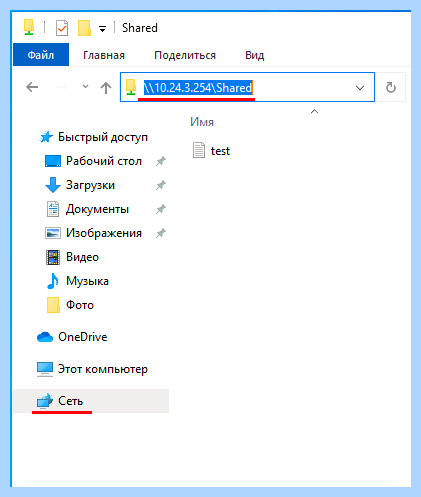Click the Видео film strip icon
The height and width of the screenshot is (497, 421).
(53, 257)
